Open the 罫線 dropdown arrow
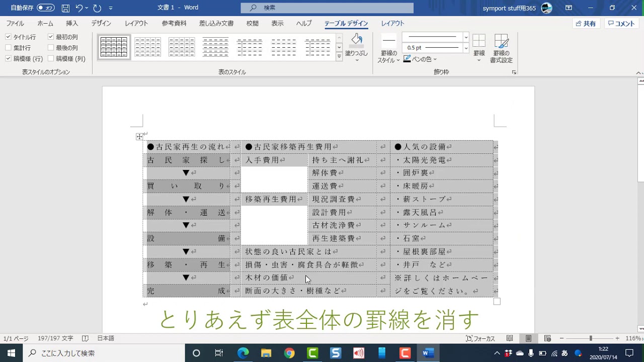The image size is (644, 362). click(x=479, y=60)
